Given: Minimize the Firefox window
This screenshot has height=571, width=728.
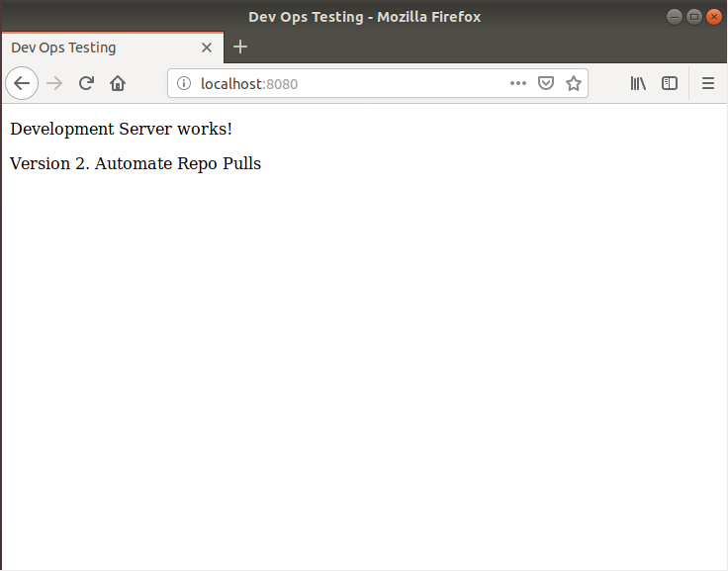Looking at the screenshot, I should [674, 17].
